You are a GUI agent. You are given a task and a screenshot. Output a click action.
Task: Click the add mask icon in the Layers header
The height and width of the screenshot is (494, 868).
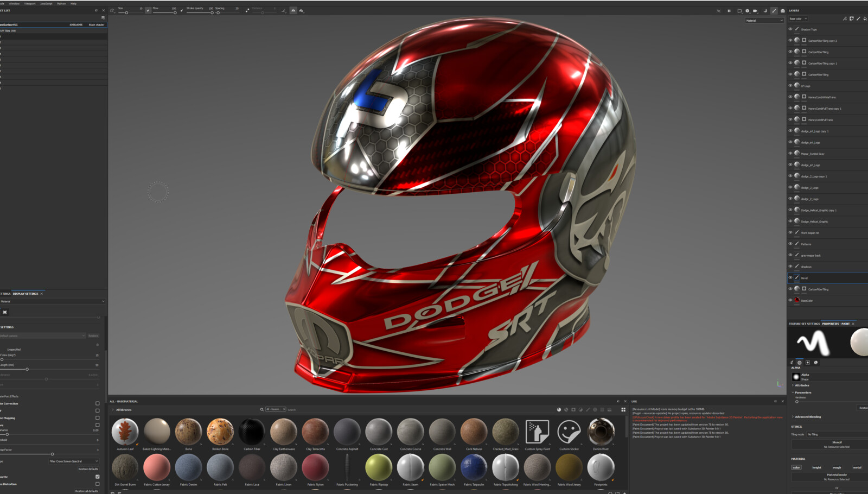pyautogui.click(x=852, y=18)
